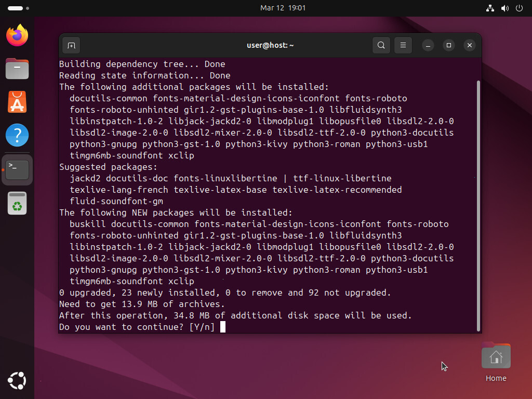Screen dimensions: 532x399
Task: Launch Firefox from the dock
Action: coord(17,35)
